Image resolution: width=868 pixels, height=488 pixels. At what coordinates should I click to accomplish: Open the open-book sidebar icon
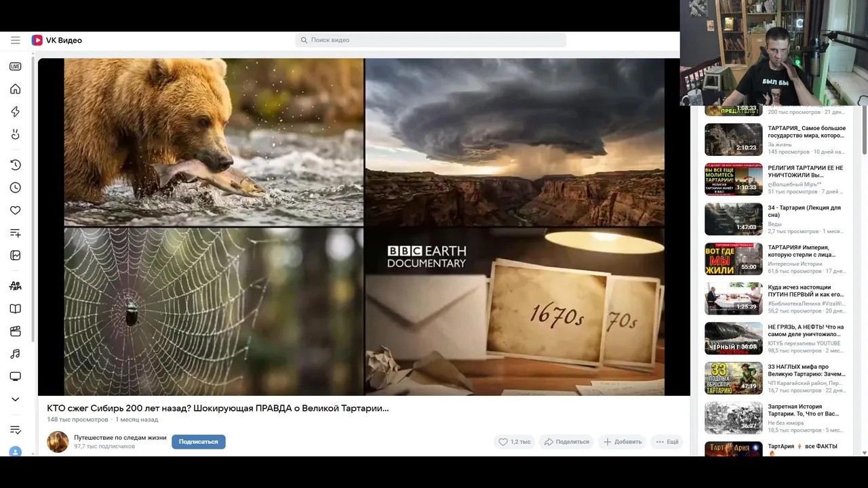[15, 309]
